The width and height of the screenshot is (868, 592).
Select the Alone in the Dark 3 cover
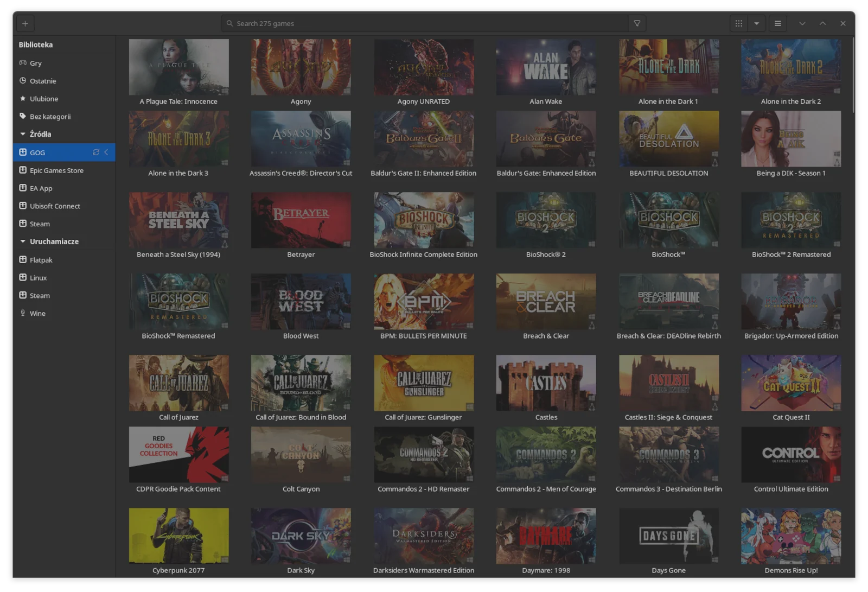178,139
